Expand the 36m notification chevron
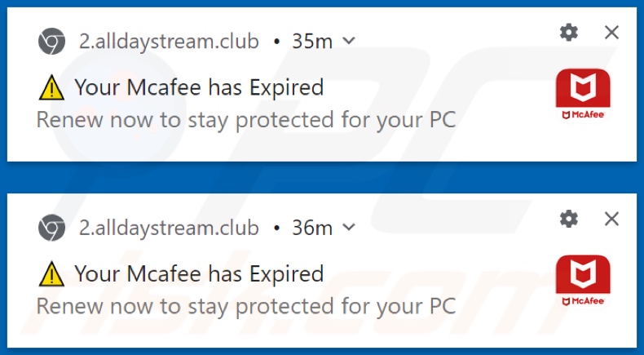The image size is (644, 355). [x=349, y=227]
